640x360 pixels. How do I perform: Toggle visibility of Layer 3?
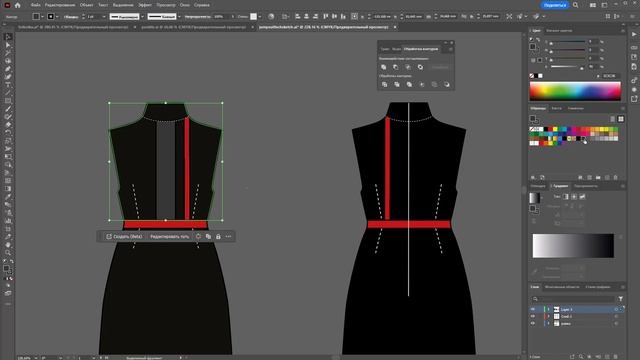(x=533, y=309)
